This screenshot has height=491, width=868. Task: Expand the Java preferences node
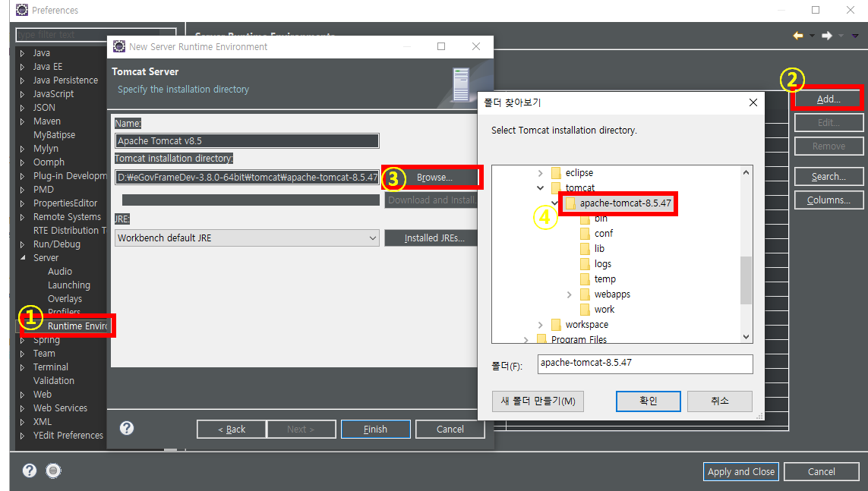[22, 53]
